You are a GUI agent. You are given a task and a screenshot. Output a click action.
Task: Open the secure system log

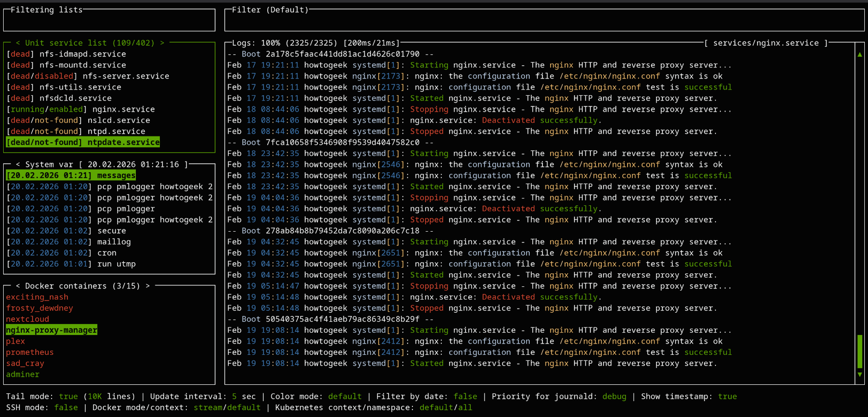click(x=66, y=231)
